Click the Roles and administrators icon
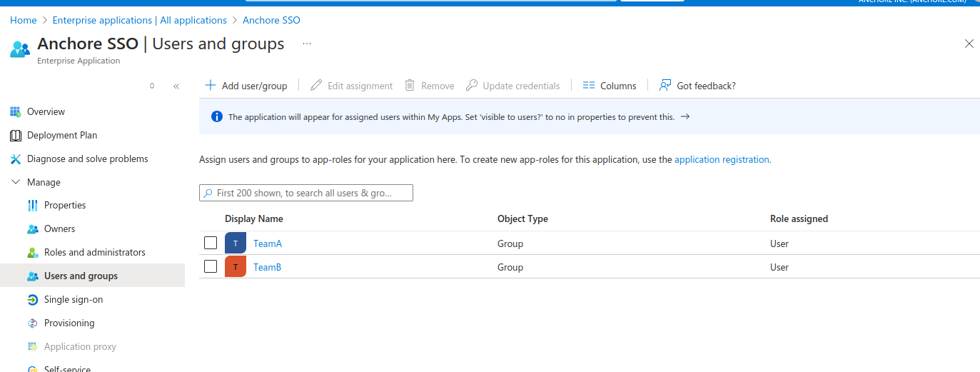 pos(33,252)
